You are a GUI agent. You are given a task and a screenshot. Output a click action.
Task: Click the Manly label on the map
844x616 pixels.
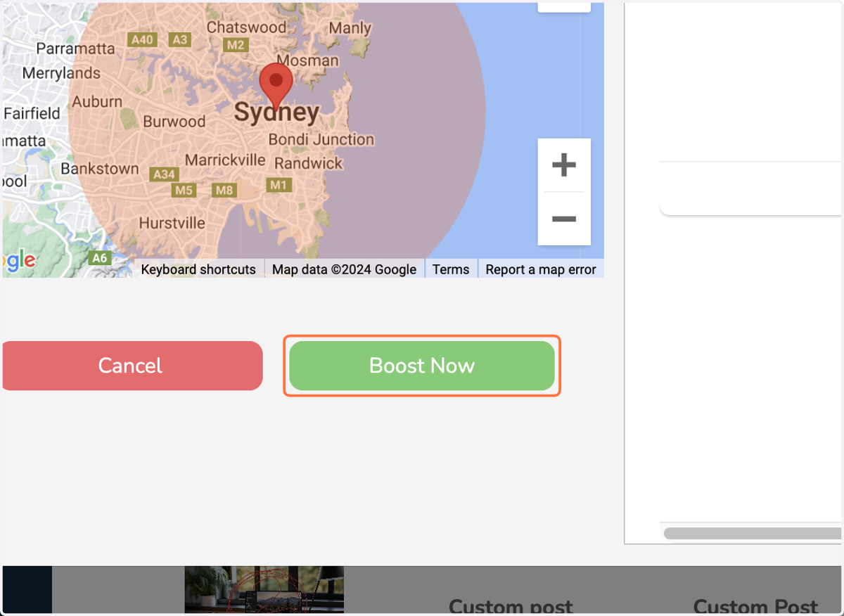350,28
